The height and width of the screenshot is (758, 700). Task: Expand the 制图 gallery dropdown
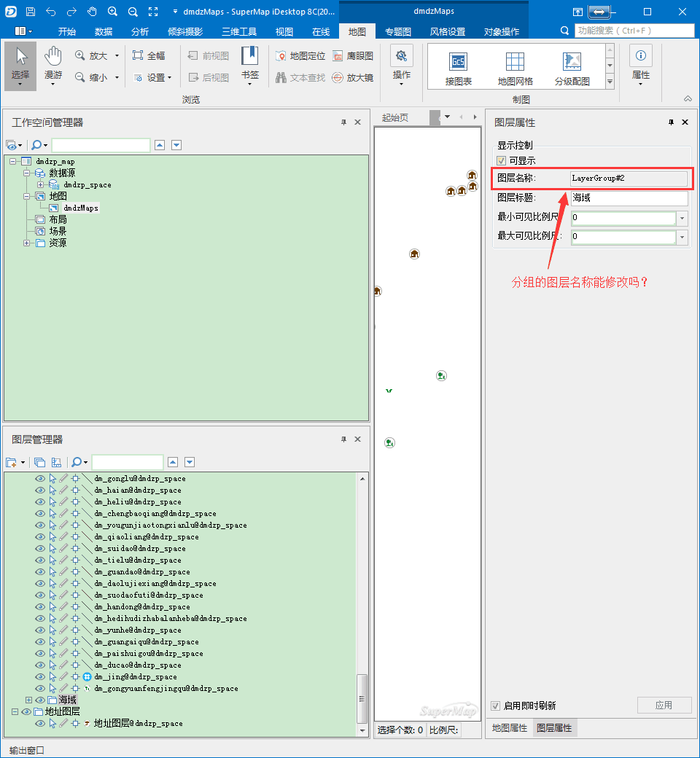pos(610,82)
